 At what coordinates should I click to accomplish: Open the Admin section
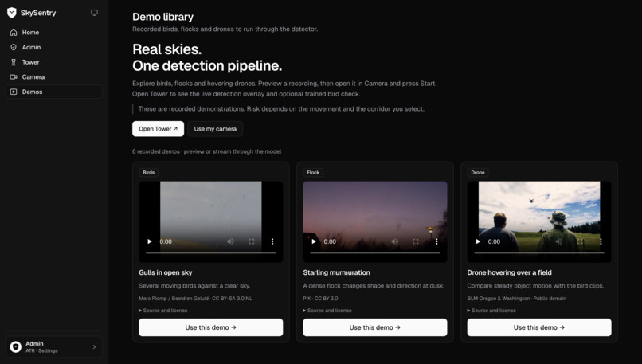(53, 47)
